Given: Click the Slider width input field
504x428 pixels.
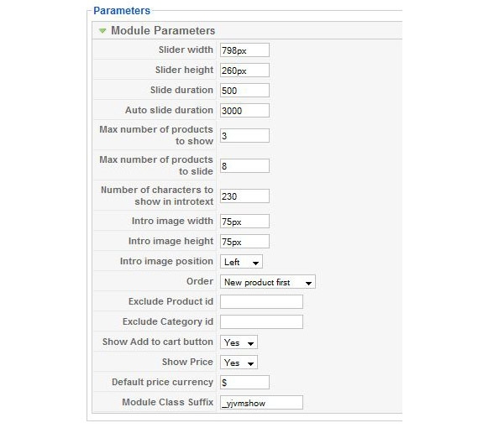Looking at the screenshot, I should tap(244, 50).
